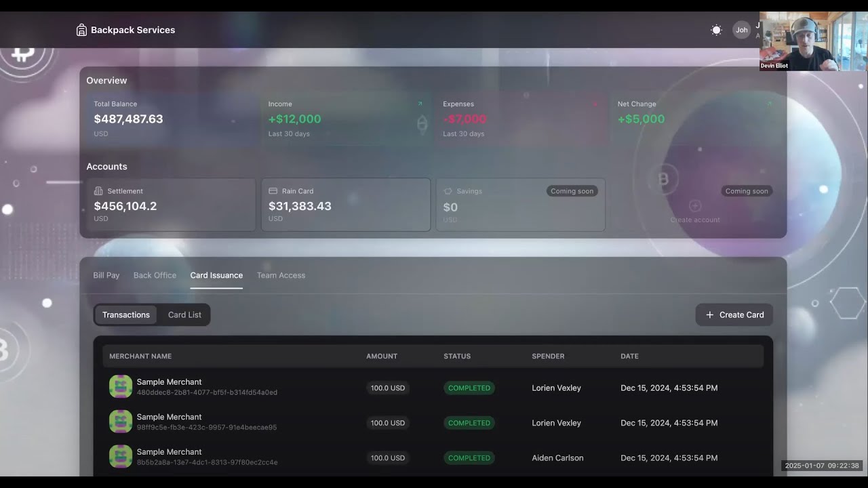
Task: Open the Rain Card account panel
Action: 346,205
